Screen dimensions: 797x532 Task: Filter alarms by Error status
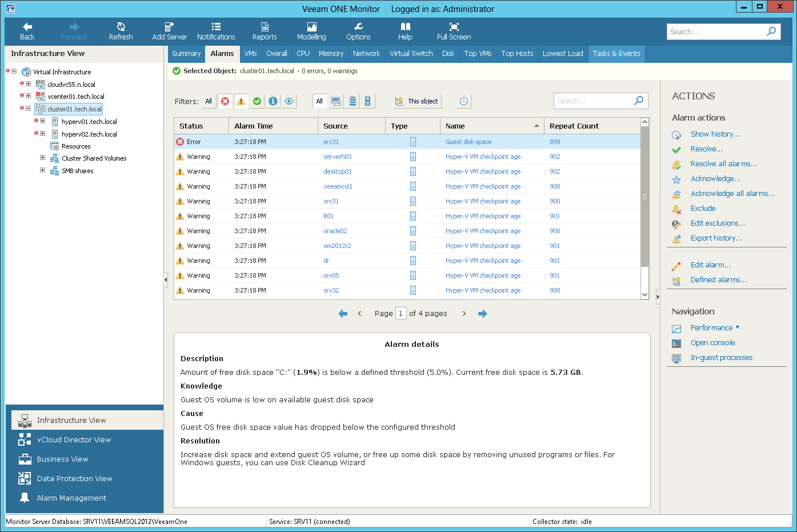point(225,101)
